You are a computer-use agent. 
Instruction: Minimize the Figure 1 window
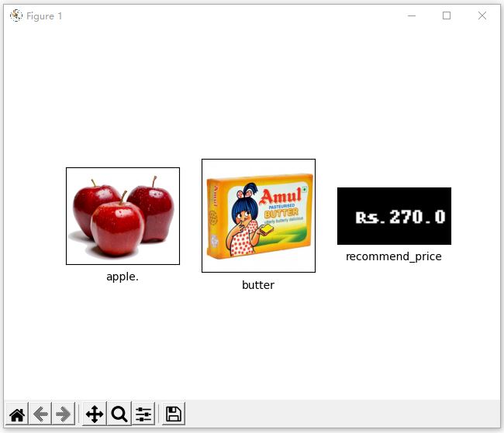pyautogui.click(x=412, y=15)
